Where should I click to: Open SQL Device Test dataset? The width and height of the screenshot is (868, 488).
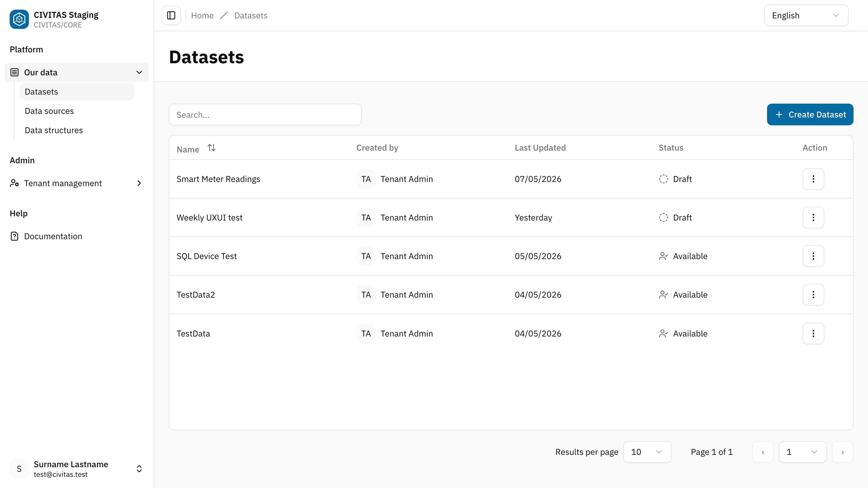(x=206, y=256)
